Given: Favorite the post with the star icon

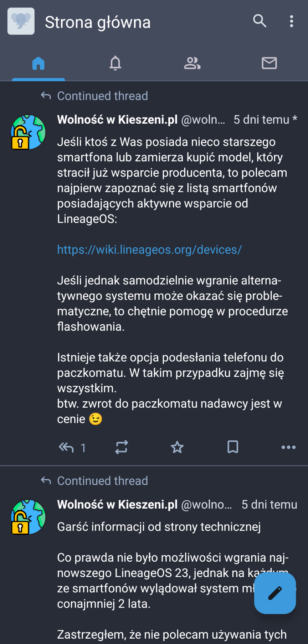Looking at the screenshot, I should (x=177, y=447).
